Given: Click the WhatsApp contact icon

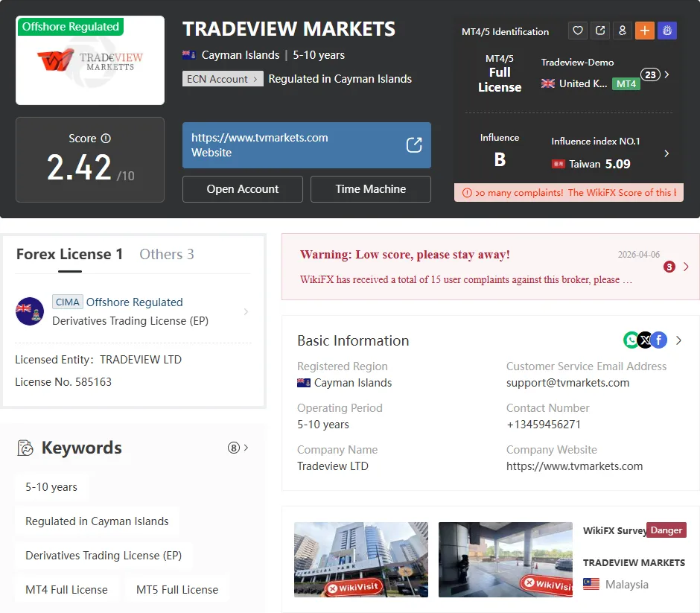Looking at the screenshot, I should click(x=631, y=340).
